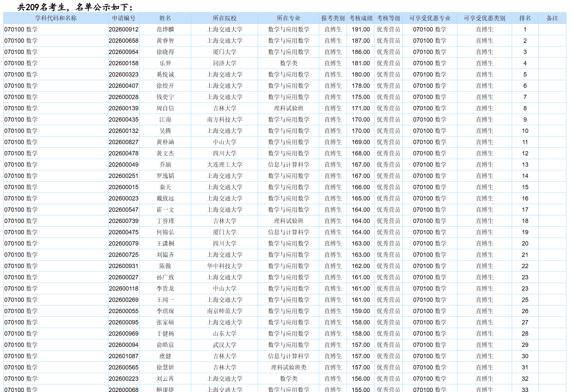Click the name 秦天
Viewport: 572px width, 392px height.
click(x=165, y=187)
